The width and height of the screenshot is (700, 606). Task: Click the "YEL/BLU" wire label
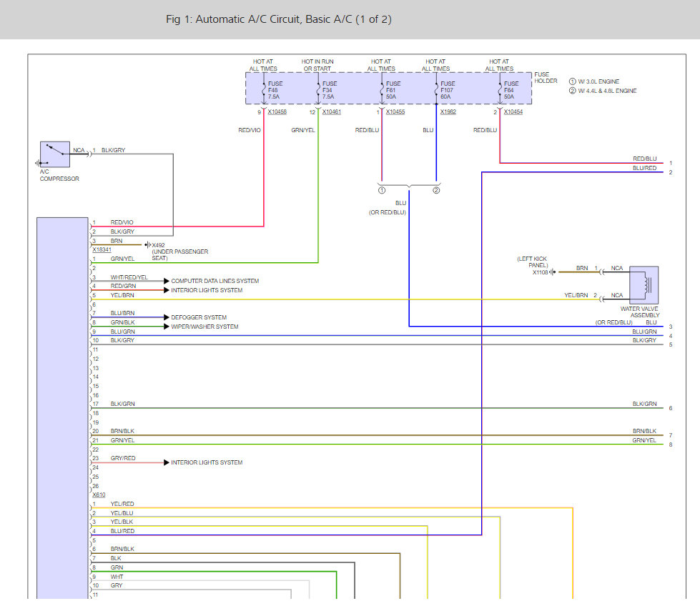(x=122, y=513)
